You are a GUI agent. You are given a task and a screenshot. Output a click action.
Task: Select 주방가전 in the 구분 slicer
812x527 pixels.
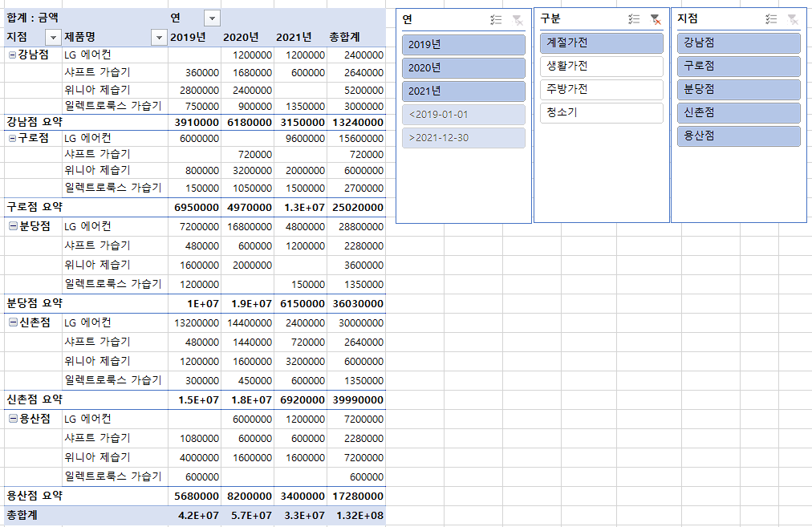click(x=601, y=90)
